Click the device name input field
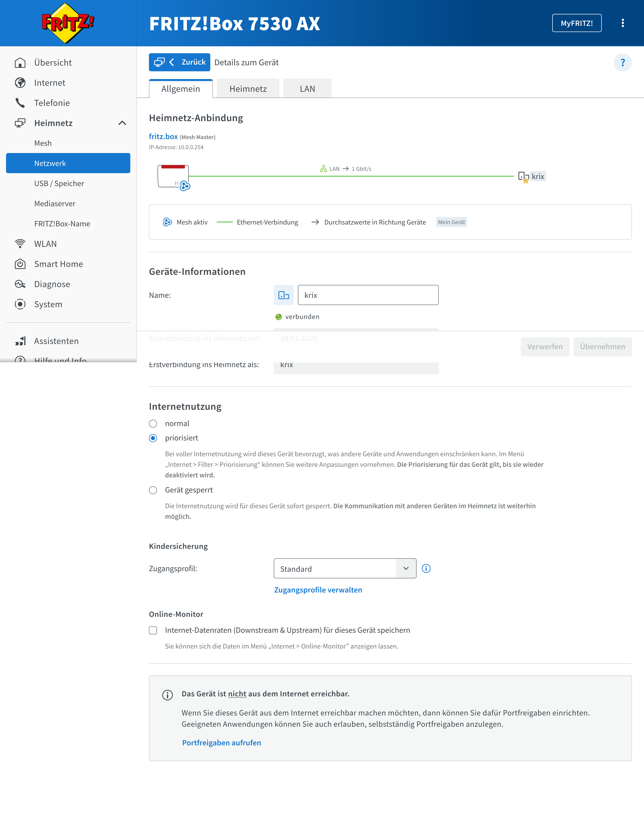This screenshot has width=644, height=817. [x=368, y=295]
